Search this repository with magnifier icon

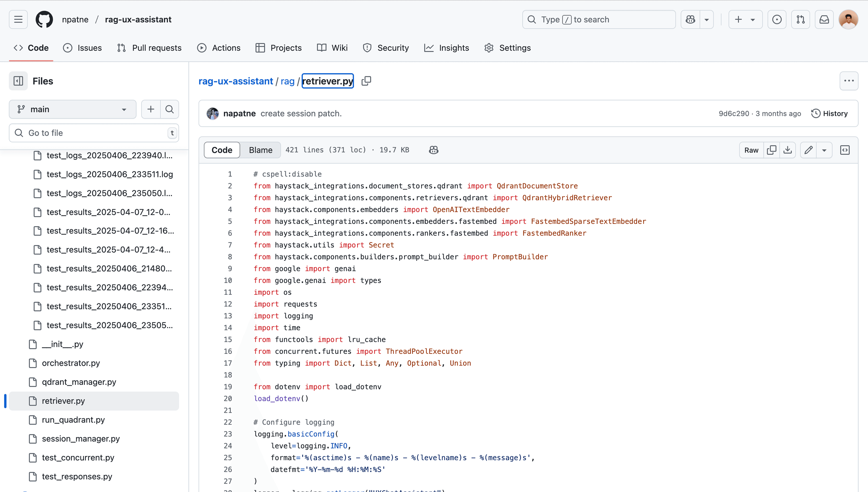coord(170,109)
